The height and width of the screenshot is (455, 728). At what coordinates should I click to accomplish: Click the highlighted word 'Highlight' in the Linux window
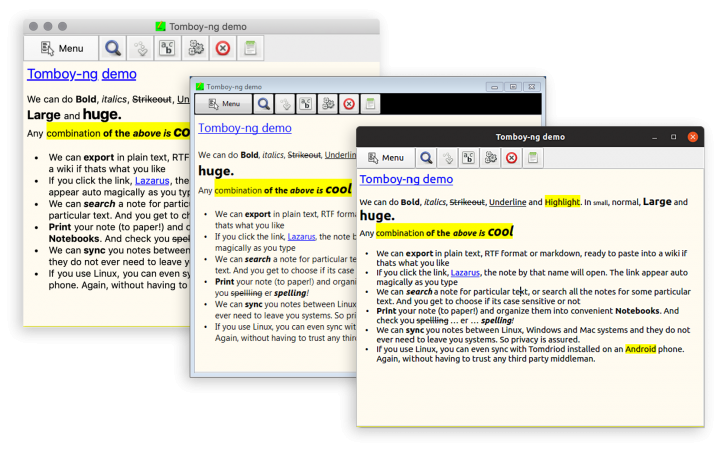pyautogui.click(x=562, y=202)
